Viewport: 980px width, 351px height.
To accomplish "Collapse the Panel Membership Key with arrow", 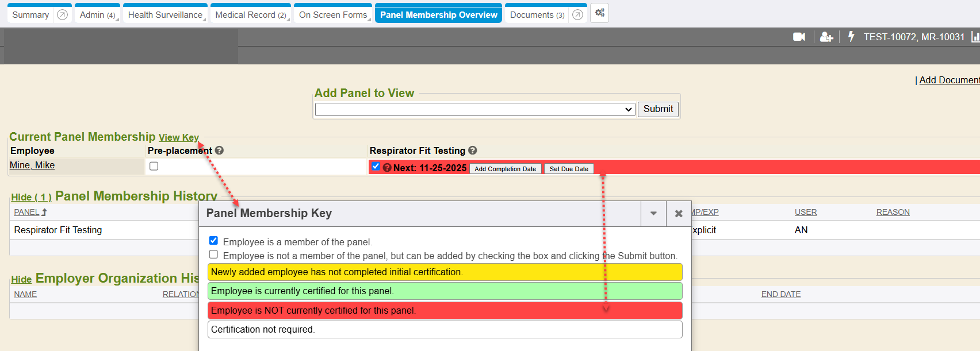I will (653, 214).
